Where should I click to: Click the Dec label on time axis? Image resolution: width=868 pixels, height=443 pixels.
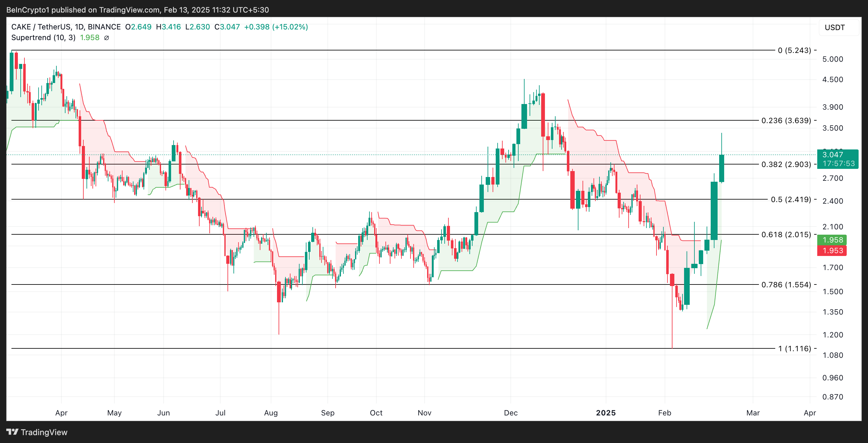click(510, 413)
